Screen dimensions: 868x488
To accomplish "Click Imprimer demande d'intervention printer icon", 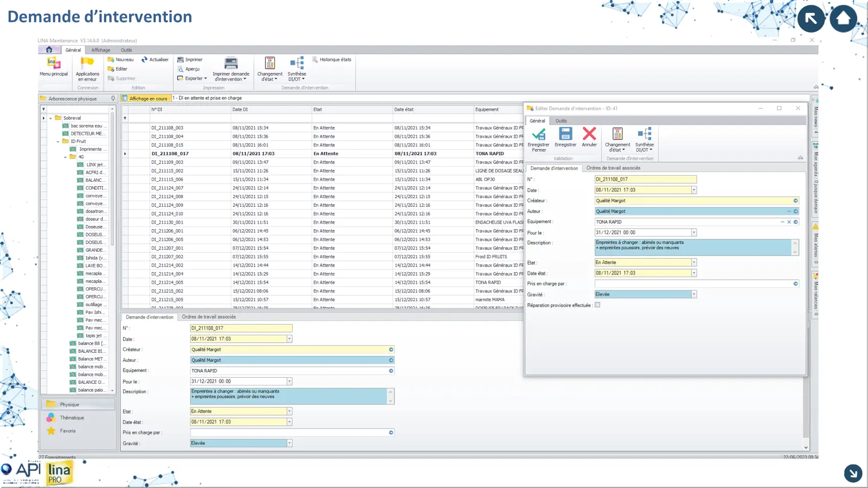I will pyautogui.click(x=231, y=64).
